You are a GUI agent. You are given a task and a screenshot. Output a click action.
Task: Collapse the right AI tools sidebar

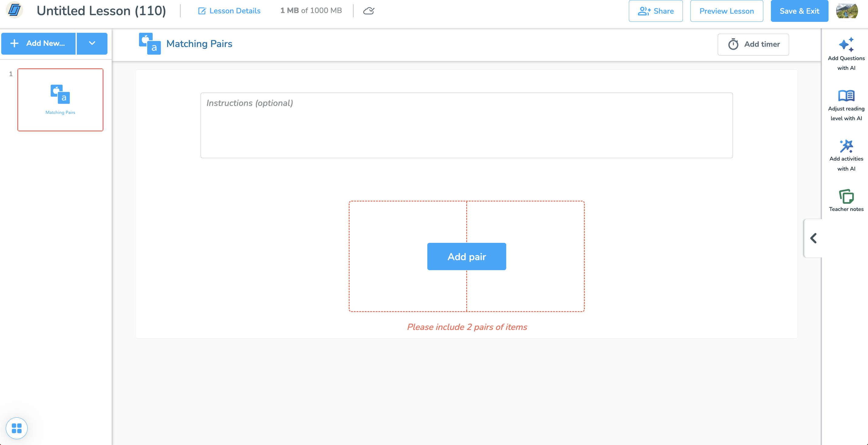(x=813, y=238)
